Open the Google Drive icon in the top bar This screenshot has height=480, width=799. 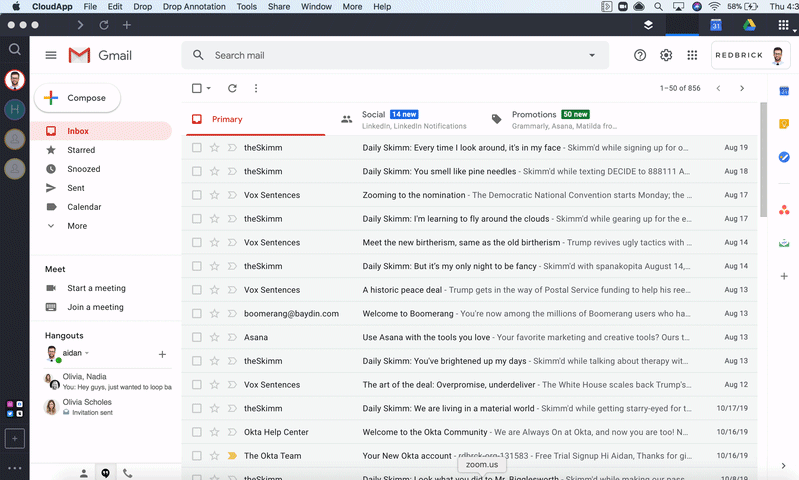[749, 24]
